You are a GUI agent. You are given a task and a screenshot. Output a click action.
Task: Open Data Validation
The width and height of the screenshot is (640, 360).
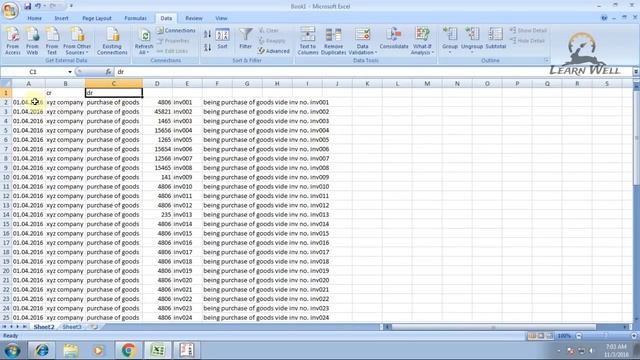362,41
